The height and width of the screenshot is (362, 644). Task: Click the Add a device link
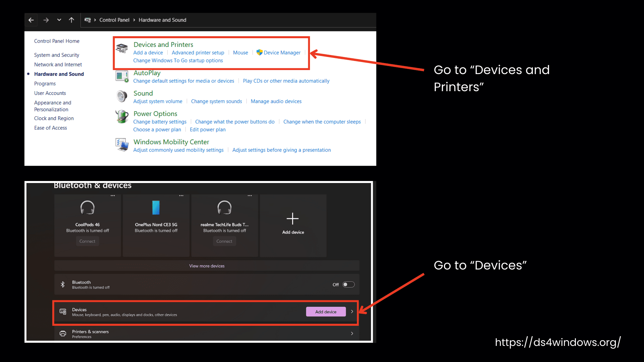[148, 53]
